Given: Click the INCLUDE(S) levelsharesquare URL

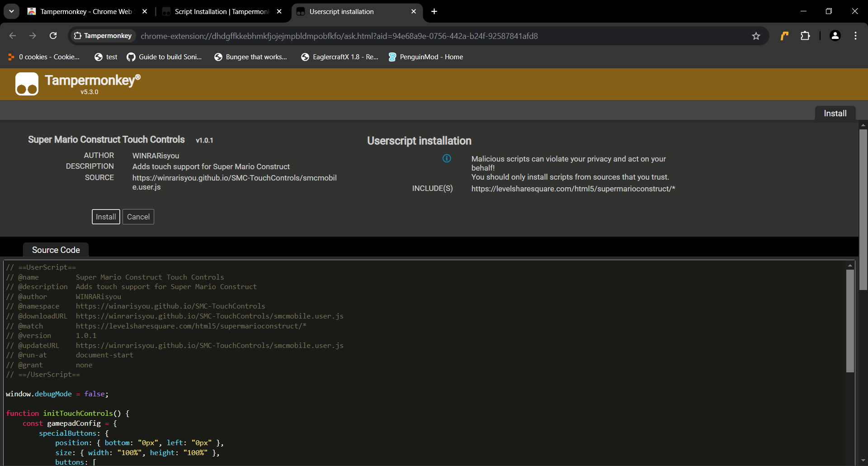Looking at the screenshot, I should (x=573, y=189).
